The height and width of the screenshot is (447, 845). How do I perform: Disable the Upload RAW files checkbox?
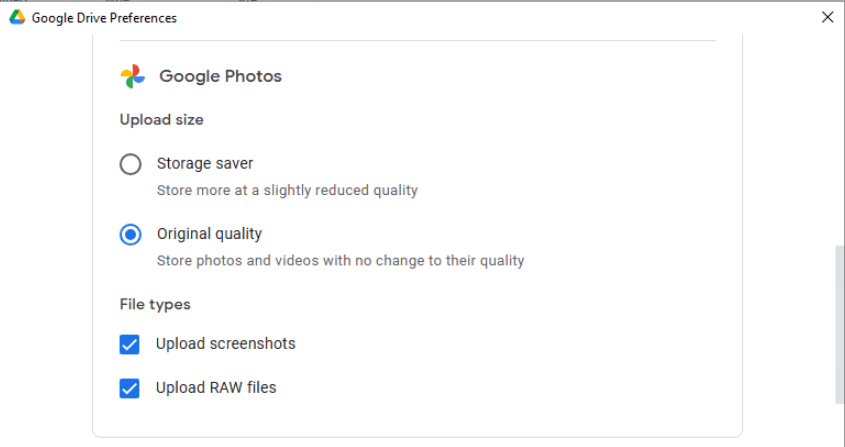coord(129,388)
